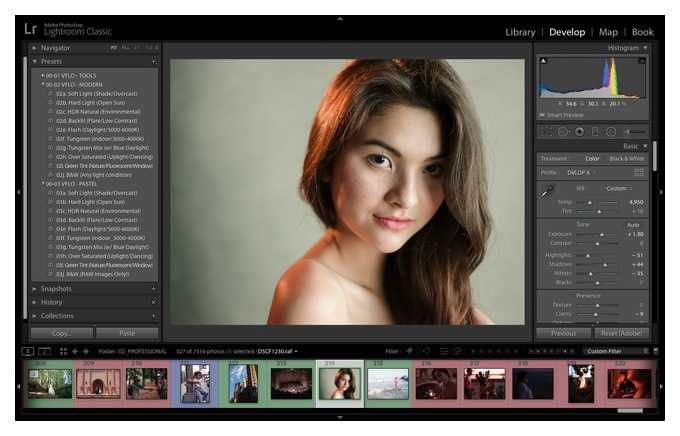Open Grid view from the filmstrip bar
The width and height of the screenshot is (680, 436).
[x=63, y=351]
